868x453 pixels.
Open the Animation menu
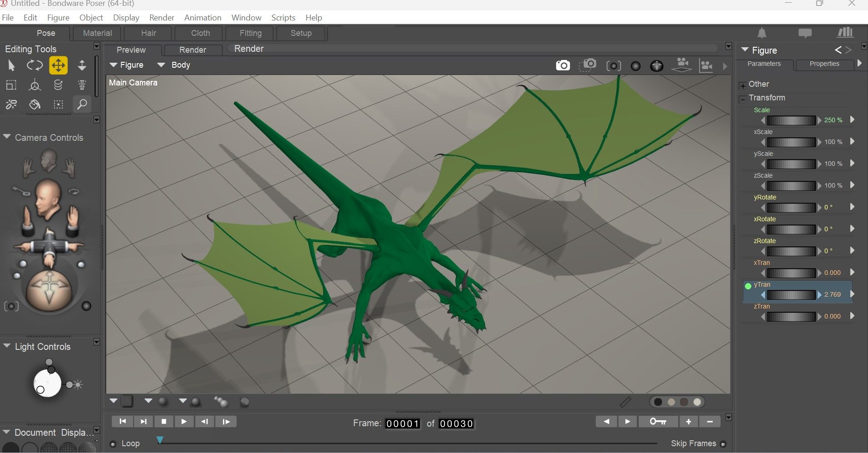203,18
